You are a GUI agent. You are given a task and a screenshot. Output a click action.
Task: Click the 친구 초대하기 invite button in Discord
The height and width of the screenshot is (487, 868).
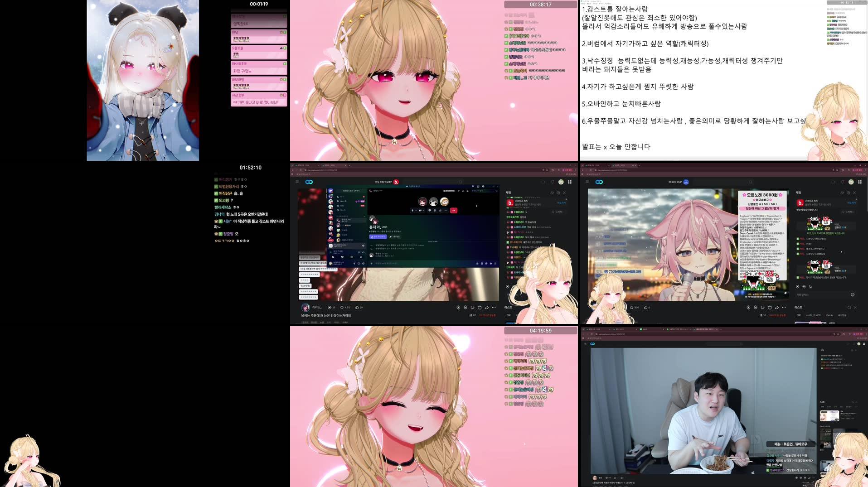[378, 236]
